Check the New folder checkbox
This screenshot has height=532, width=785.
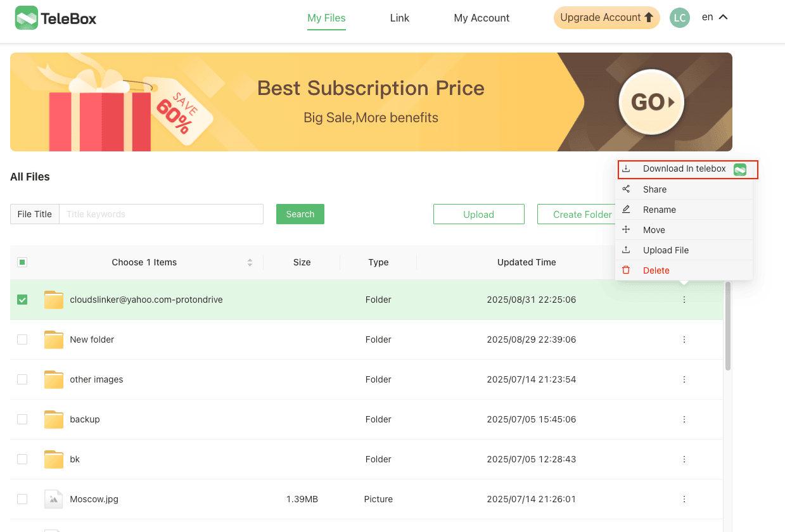(22, 339)
